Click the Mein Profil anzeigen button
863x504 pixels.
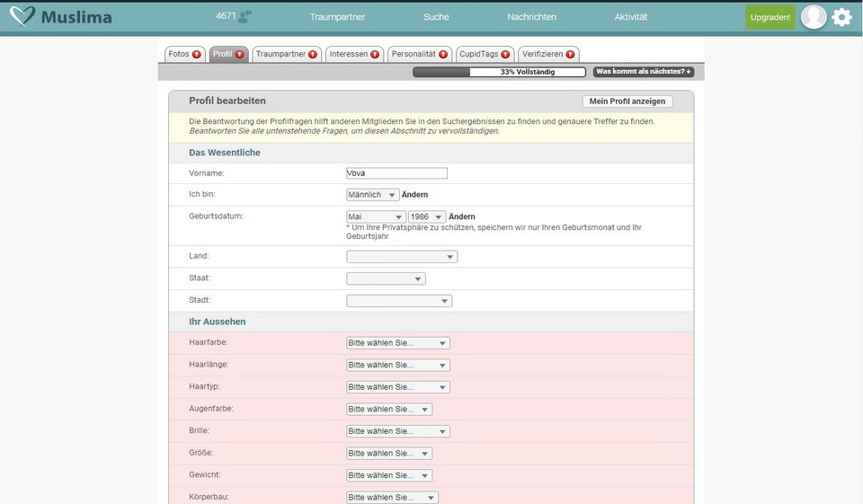click(x=627, y=102)
